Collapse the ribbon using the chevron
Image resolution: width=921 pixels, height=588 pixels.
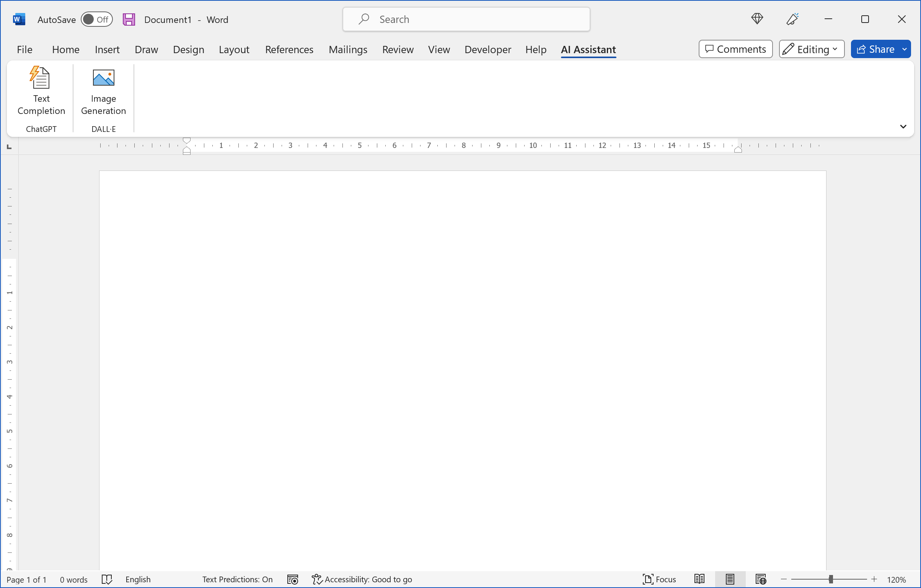pos(903,127)
